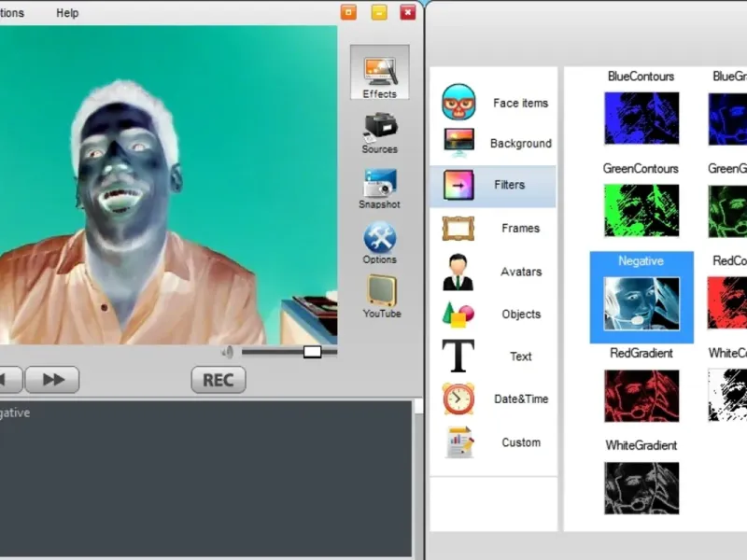
Task: Open the Help menu
Action: point(67,13)
